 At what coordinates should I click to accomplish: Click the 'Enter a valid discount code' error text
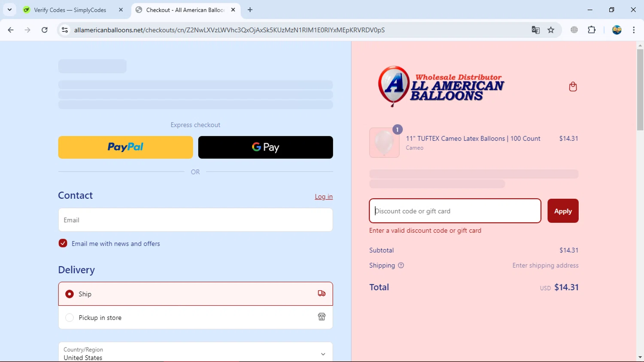point(425,231)
